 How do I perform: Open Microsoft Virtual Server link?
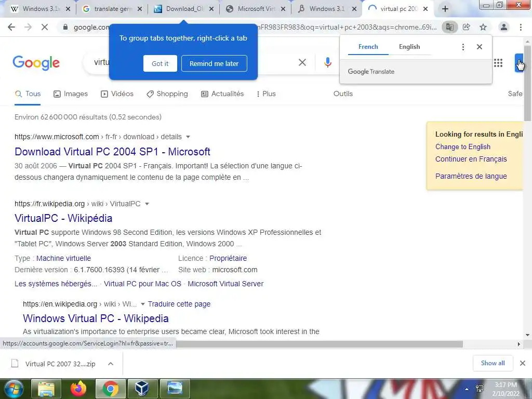(225, 284)
